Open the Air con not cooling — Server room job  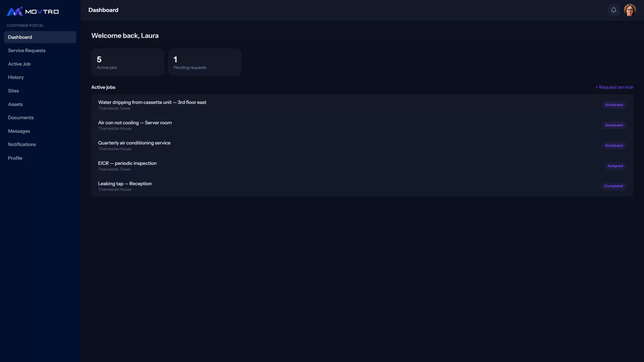362,125
